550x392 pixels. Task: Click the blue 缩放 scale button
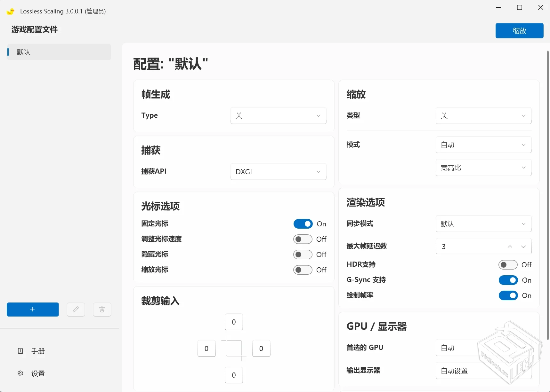(519, 31)
